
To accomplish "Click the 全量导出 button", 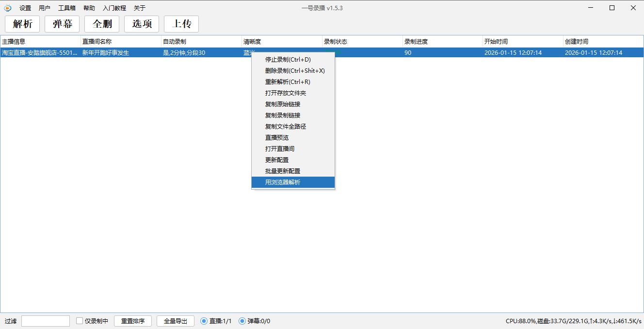I will 175,321.
